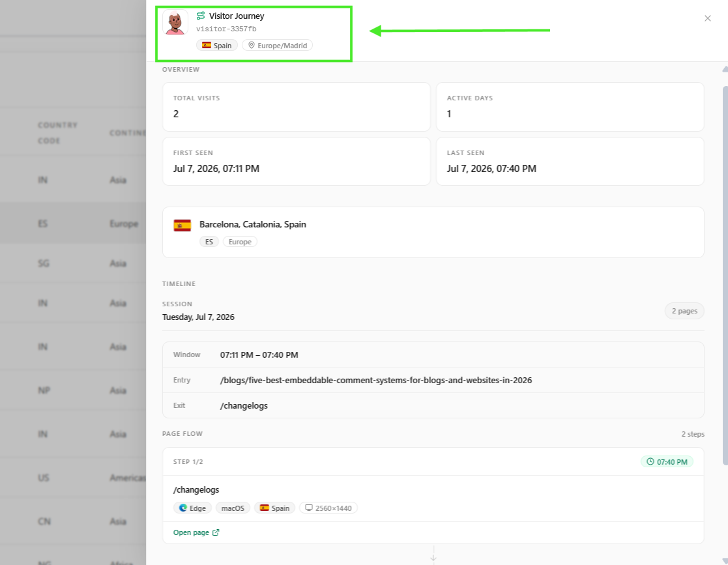Click the Europe continent tag
Screen dimensions: 728x565
tap(240, 241)
